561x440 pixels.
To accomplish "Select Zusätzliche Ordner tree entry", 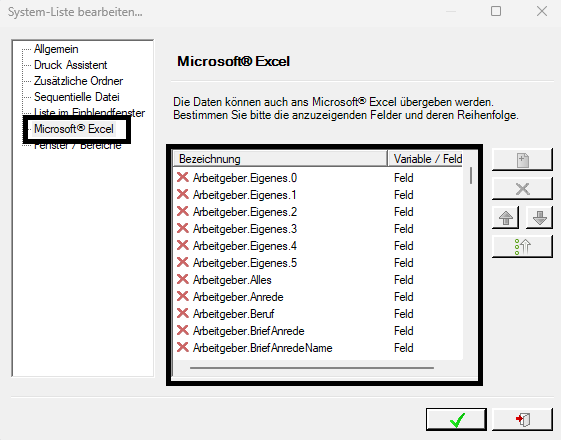I will coord(78,81).
